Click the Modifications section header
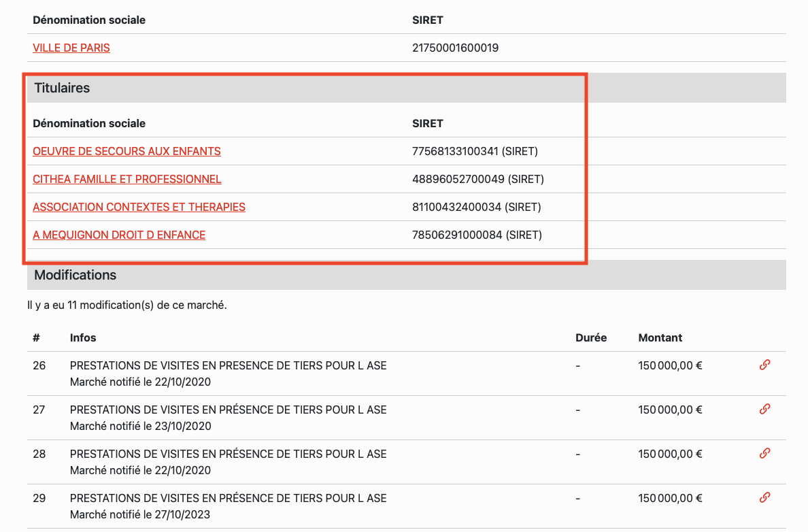This screenshot has width=808, height=532. coord(407,275)
